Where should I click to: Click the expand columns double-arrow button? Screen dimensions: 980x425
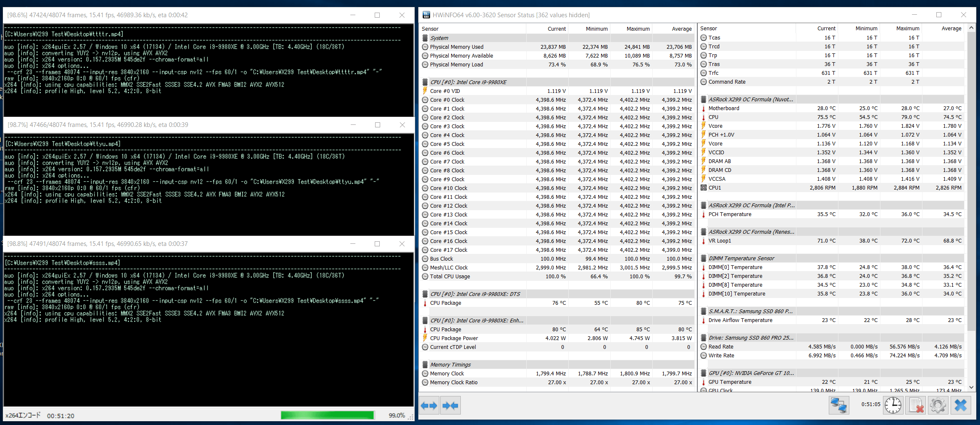tap(429, 406)
